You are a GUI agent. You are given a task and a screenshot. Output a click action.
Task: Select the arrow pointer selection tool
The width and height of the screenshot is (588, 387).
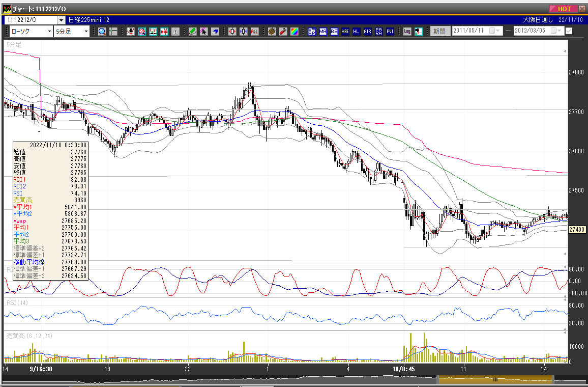(203, 32)
